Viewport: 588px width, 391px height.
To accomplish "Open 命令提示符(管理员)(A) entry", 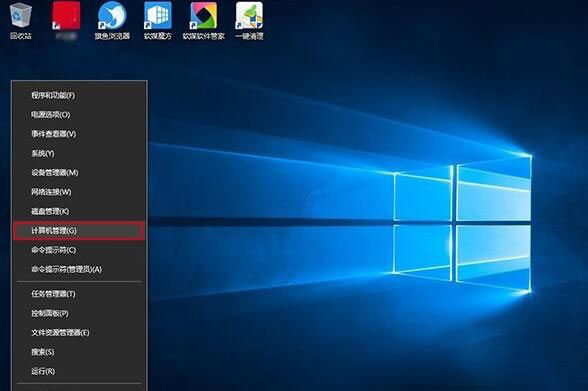I will 79,270.
